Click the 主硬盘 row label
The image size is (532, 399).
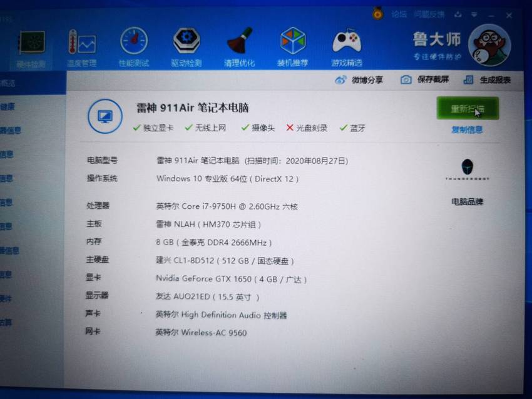coord(98,260)
